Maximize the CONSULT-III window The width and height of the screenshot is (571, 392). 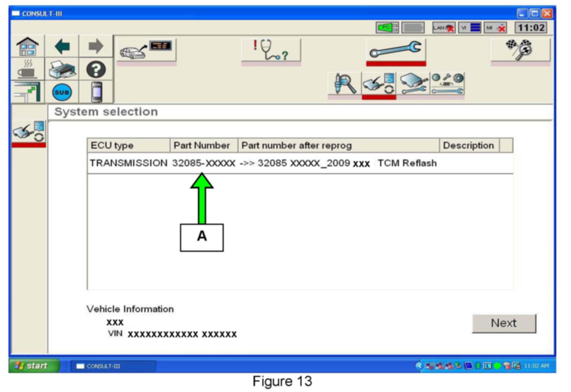(x=535, y=13)
